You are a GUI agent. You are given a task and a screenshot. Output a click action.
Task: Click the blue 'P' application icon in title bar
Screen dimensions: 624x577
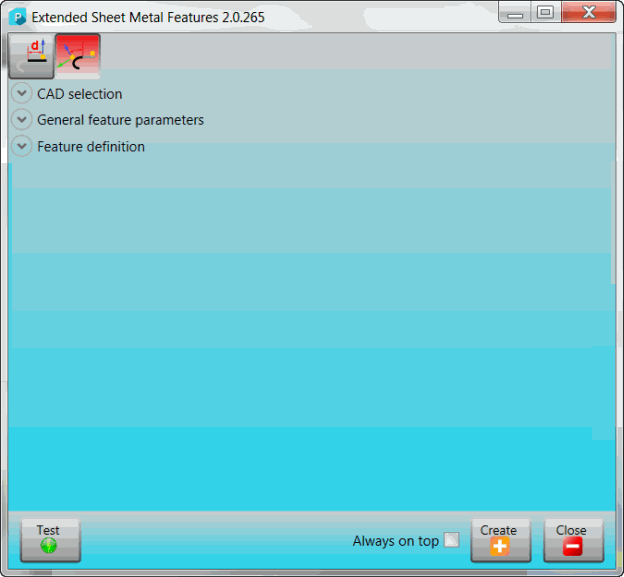click(x=17, y=17)
